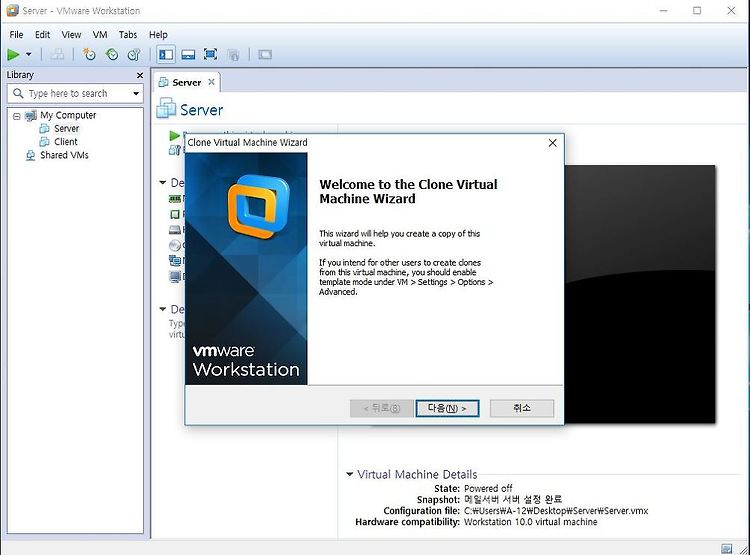Click the Server.vmx configuration file path
This screenshot has height=555, width=750.
556,511
